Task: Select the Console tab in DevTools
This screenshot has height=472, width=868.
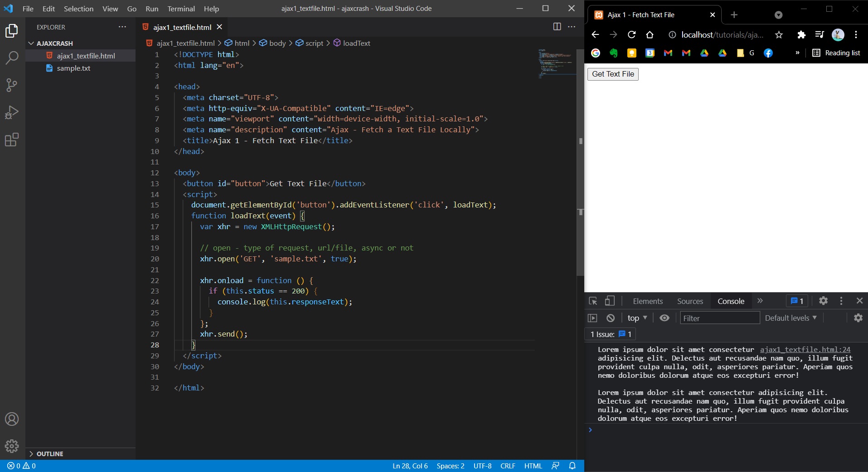Action: coord(731,301)
